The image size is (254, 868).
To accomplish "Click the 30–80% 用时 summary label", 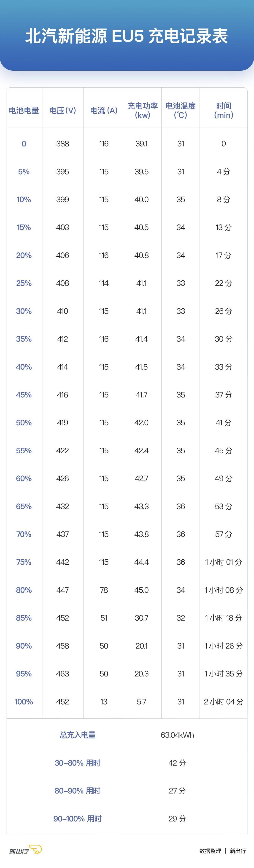I will (78, 763).
